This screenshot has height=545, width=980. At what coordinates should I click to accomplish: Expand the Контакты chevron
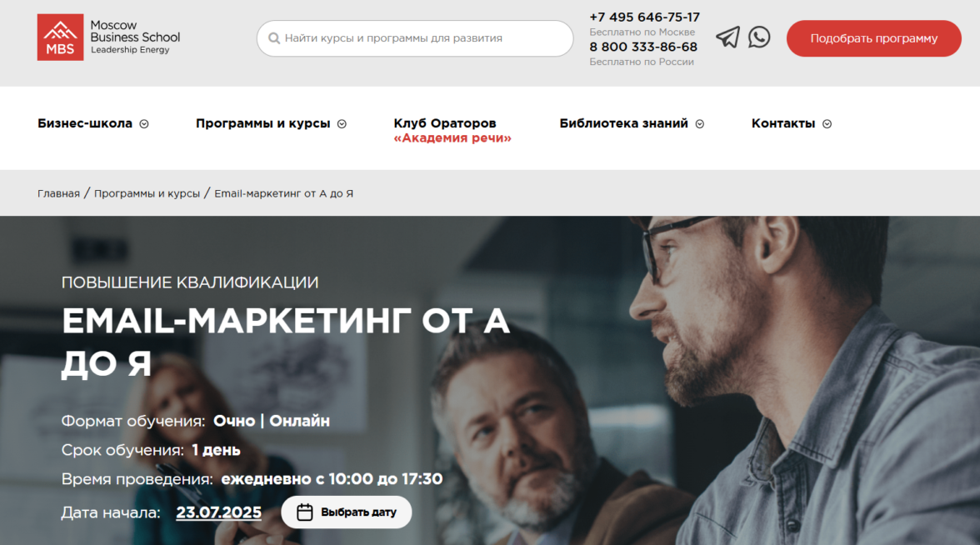tap(827, 123)
